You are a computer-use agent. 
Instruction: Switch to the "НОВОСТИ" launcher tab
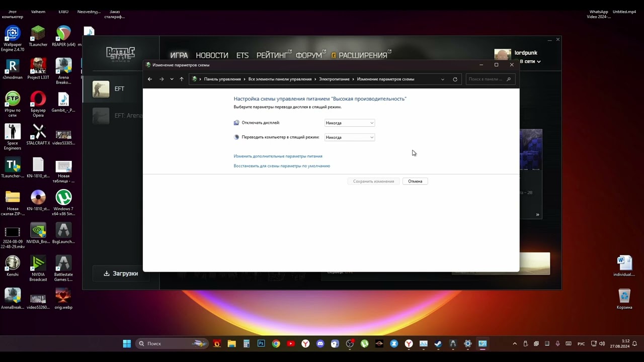(x=212, y=55)
